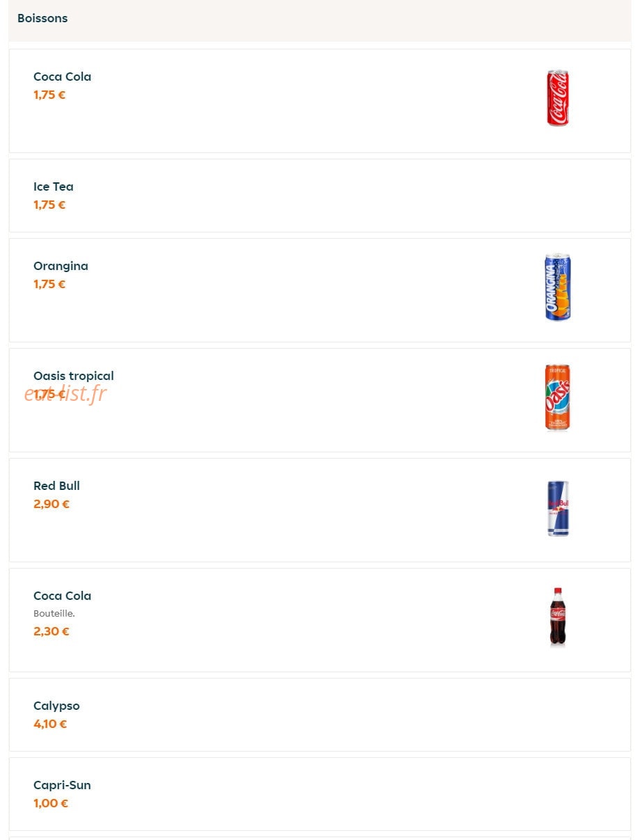The image size is (642, 840).
Task: Click the Bouteille description under Coca Cola
Action: [x=54, y=614]
